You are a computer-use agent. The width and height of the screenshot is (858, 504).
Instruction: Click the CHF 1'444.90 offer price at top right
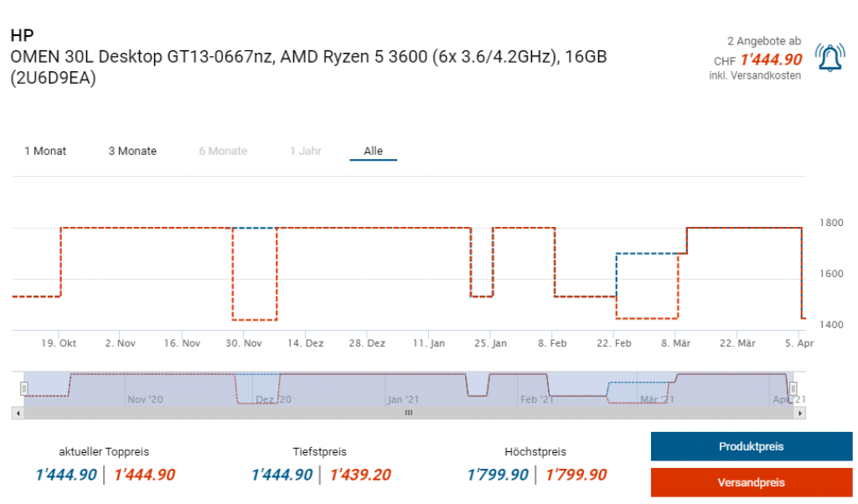pyautogui.click(x=770, y=59)
